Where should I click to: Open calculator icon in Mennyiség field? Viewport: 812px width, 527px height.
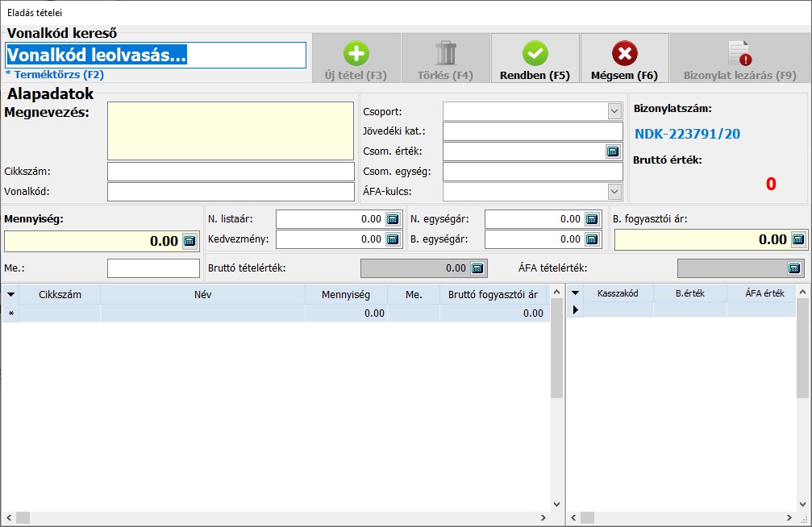[x=190, y=240]
